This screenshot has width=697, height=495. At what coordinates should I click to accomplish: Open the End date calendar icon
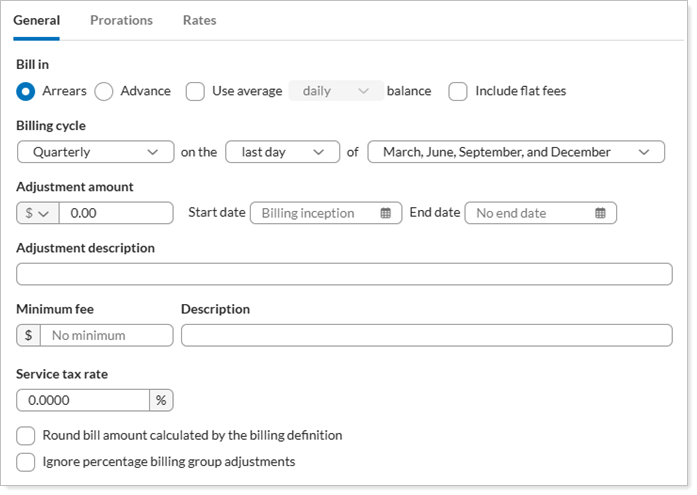point(600,213)
